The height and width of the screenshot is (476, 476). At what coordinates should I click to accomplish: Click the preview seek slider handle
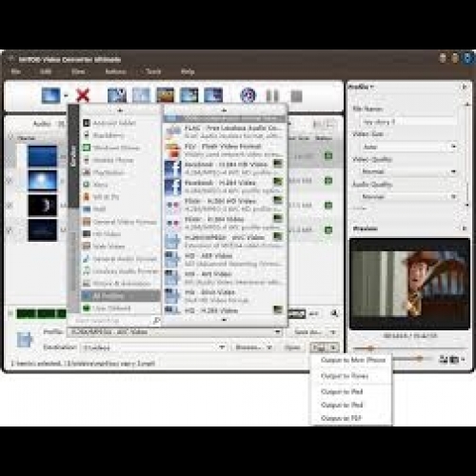[369, 348]
